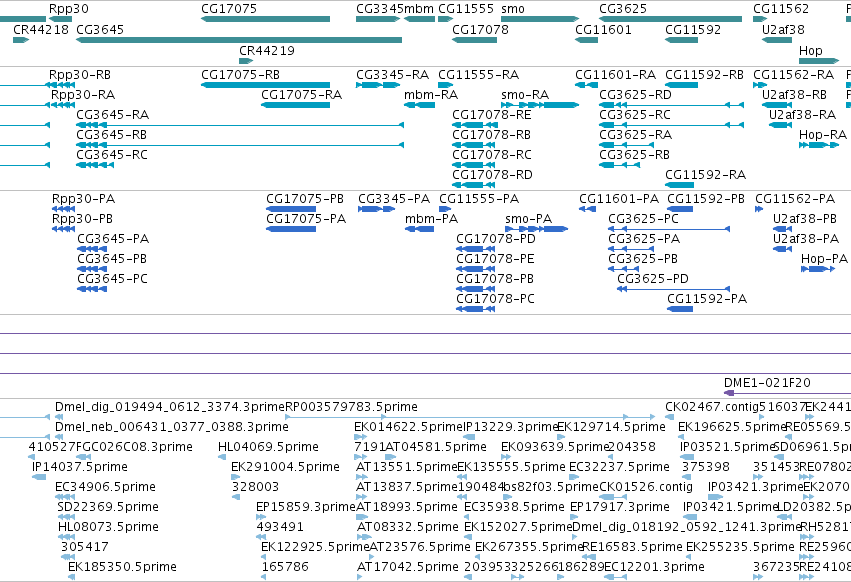Select transcript Hop-RA
Screen dimensions: 851x582
pyautogui.click(x=819, y=145)
